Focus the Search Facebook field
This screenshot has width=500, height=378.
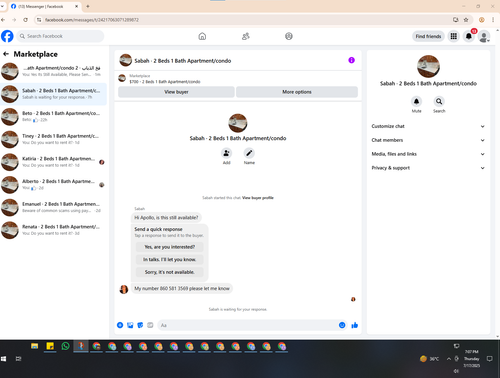coord(60,36)
